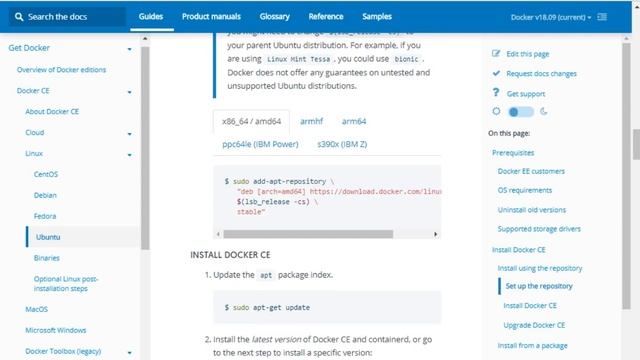640x360 pixels.
Task: Jump to Supported storage drivers section
Action: click(x=539, y=229)
